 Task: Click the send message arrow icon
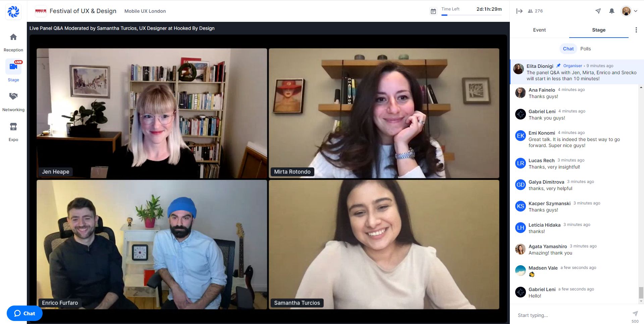coord(635,314)
